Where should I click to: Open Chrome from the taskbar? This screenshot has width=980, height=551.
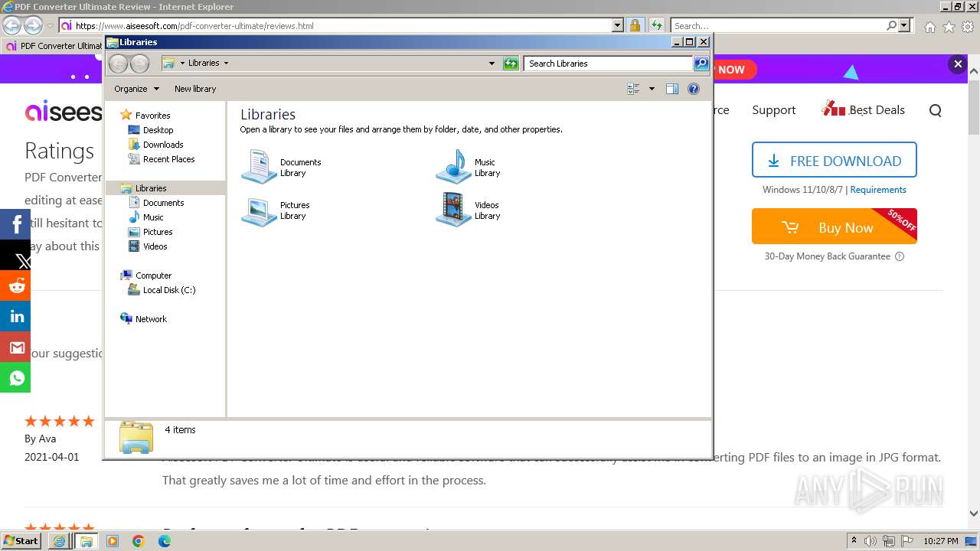[x=139, y=541]
